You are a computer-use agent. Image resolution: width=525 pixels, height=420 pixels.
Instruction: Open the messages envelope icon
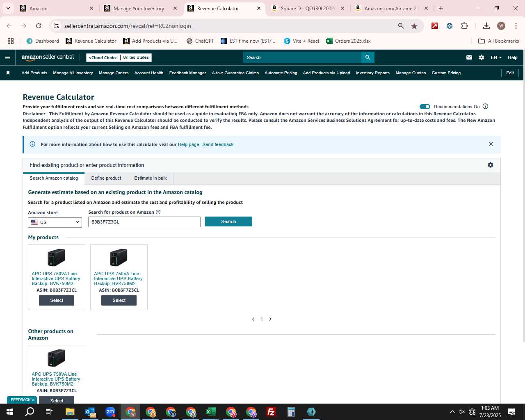pyautogui.click(x=469, y=57)
